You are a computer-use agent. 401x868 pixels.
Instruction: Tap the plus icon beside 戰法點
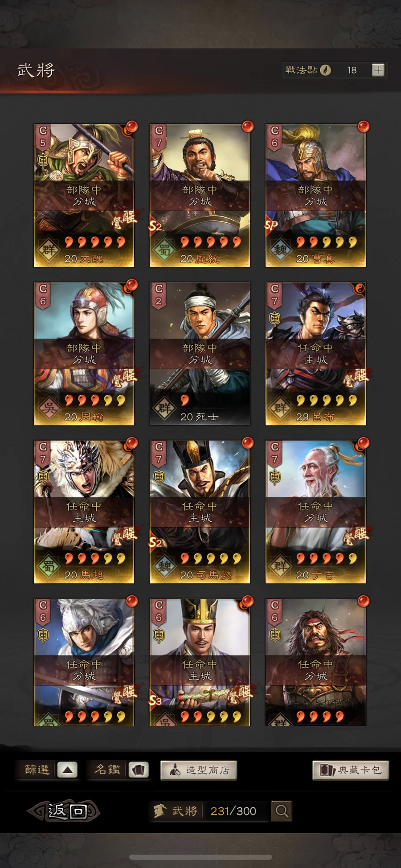pyautogui.click(x=378, y=70)
